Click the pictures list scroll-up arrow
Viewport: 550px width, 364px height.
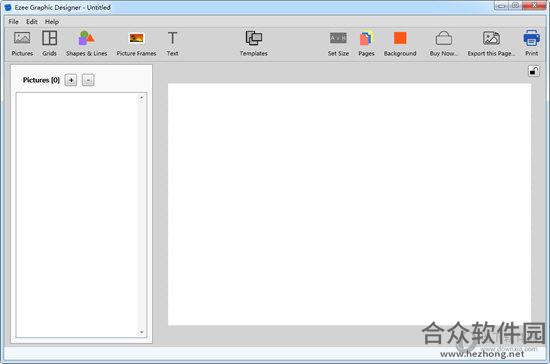coord(141,97)
